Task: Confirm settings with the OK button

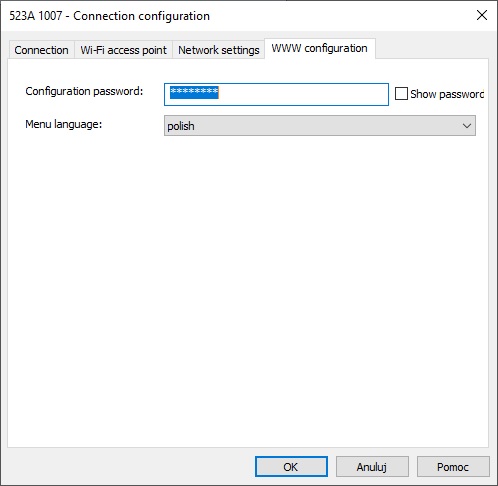Action: (291, 467)
